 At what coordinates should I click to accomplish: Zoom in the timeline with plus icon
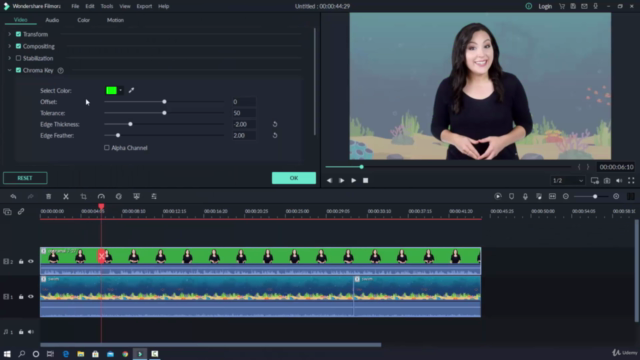point(616,196)
